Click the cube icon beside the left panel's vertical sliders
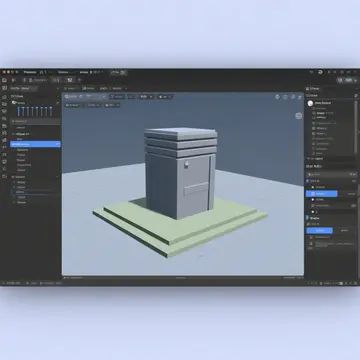 coord(14,103)
